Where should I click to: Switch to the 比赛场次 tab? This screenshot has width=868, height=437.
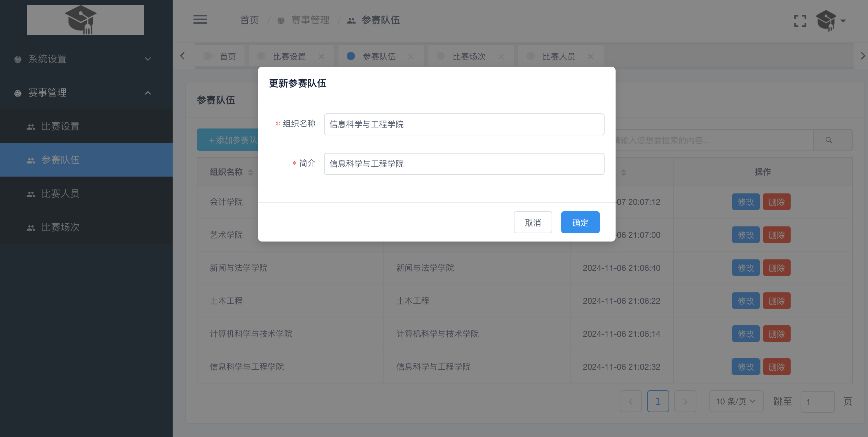[469, 56]
